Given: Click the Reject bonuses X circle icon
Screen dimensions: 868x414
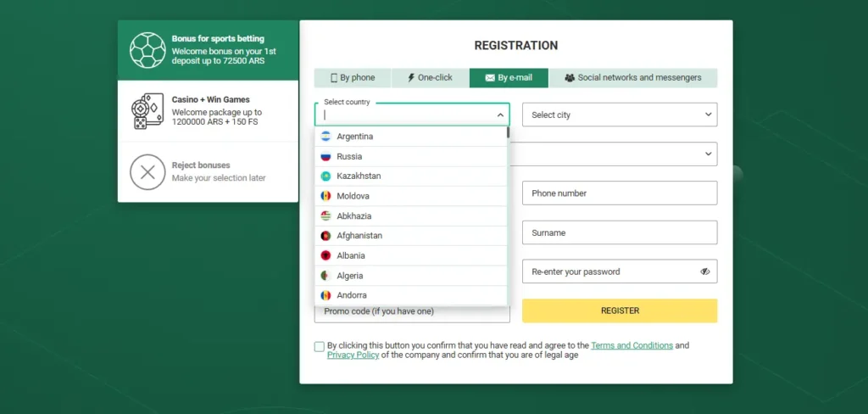Looking at the screenshot, I should pyautogui.click(x=147, y=172).
